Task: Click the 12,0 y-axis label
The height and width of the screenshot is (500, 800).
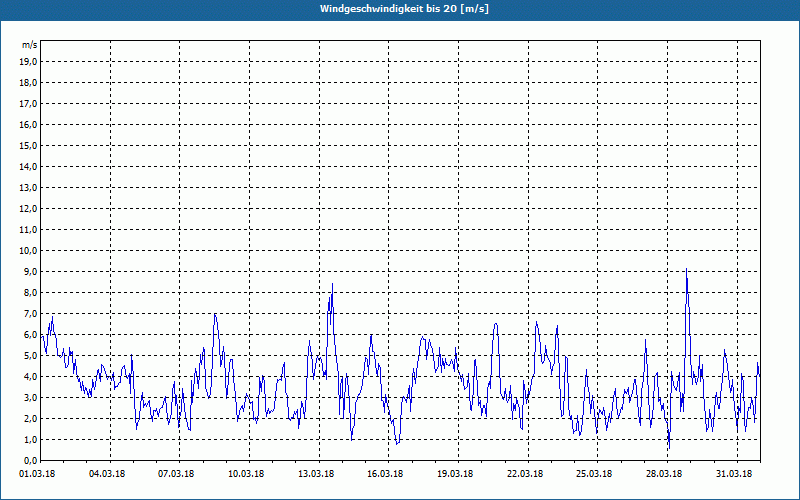Action: (28, 208)
